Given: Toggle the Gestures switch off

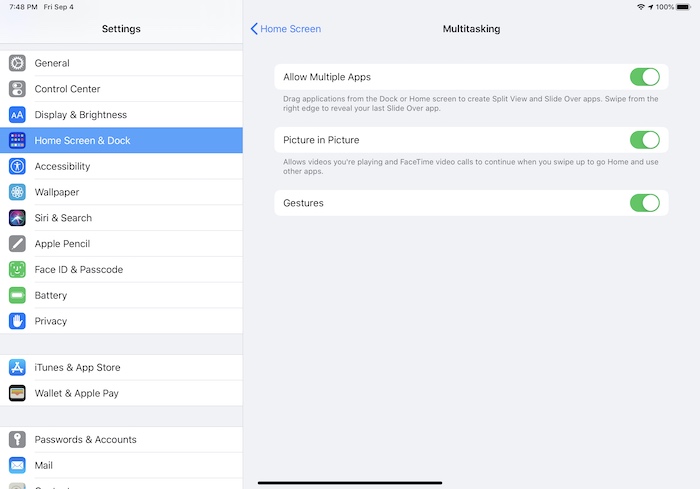Looking at the screenshot, I should 645,203.
